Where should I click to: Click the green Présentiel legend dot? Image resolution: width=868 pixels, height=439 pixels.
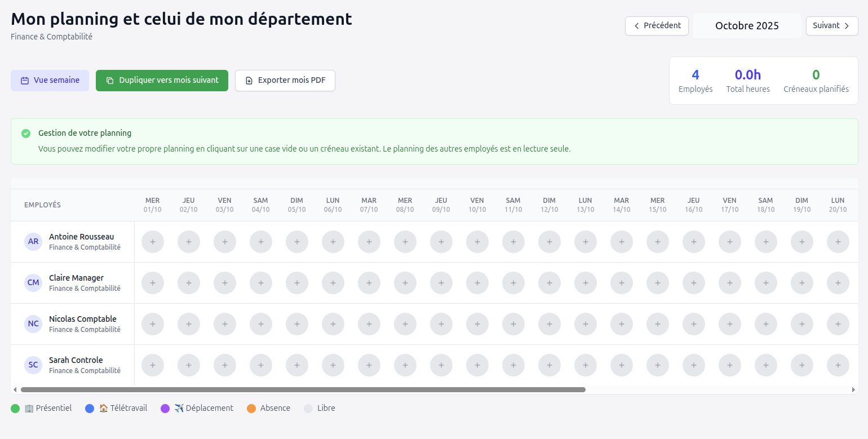point(15,409)
